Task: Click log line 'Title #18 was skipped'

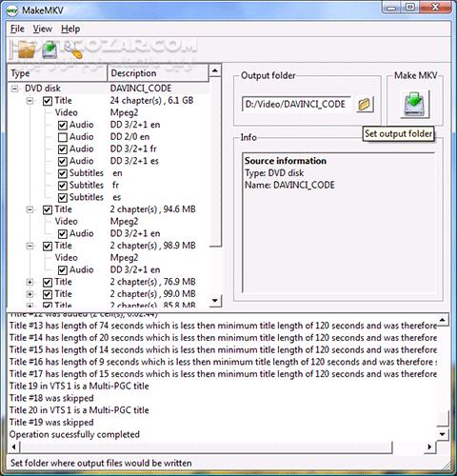Action: [51, 398]
